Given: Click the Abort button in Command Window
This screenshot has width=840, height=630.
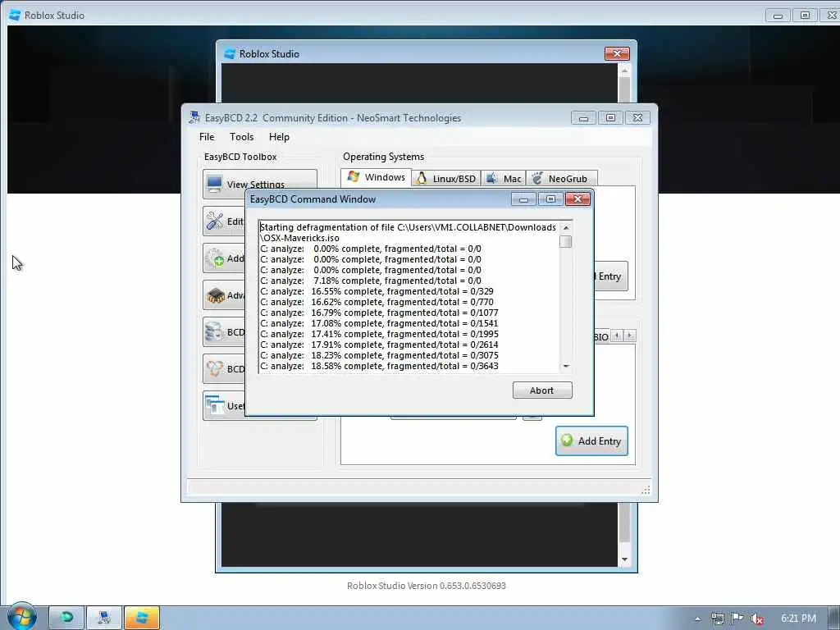Looking at the screenshot, I should pos(542,390).
